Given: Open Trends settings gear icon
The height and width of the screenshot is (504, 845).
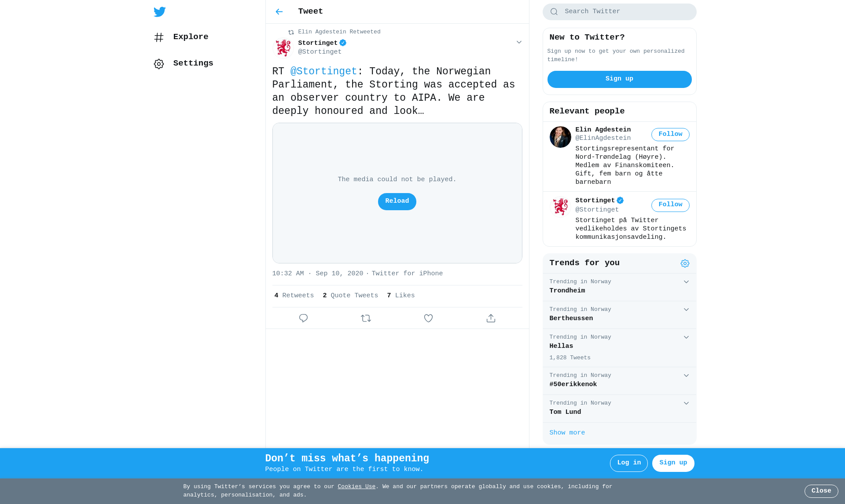Looking at the screenshot, I should click(685, 263).
